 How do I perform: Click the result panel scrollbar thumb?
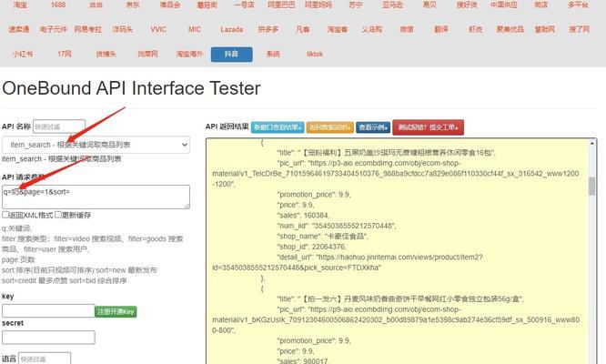tap(591, 187)
